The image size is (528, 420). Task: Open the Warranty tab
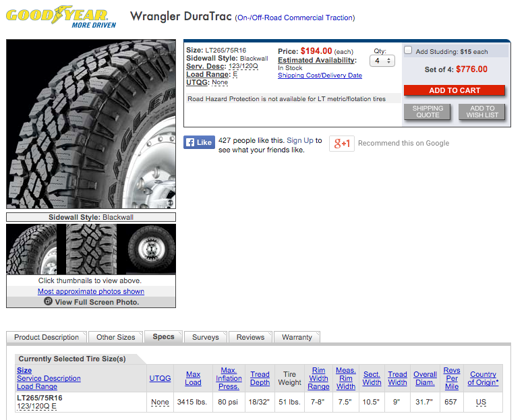[297, 337]
